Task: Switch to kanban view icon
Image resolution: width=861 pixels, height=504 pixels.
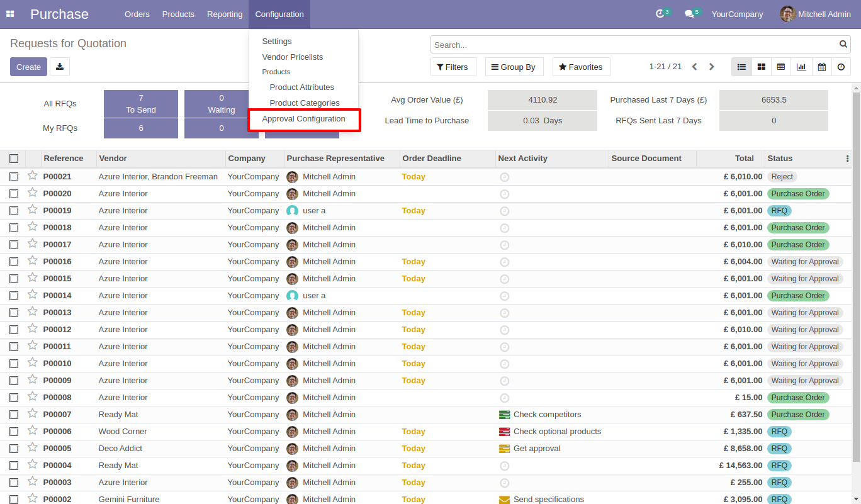Action: (x=762, y=67)
